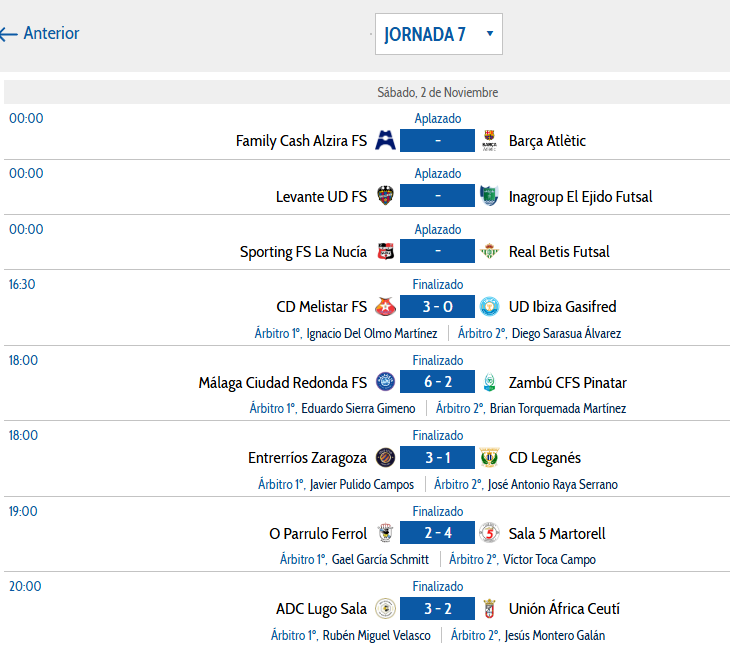Click the Sporting FS La Nucía team name
730x655 pixels.
click(x=303, y=252)
